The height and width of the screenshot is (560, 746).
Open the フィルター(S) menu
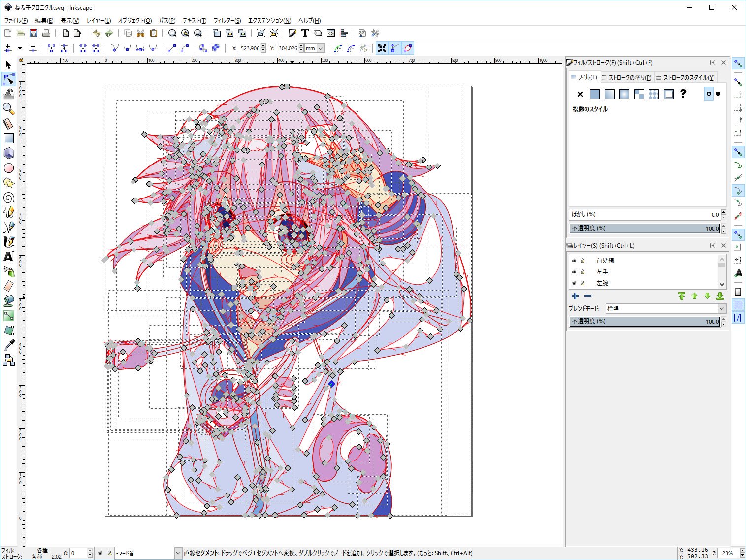tap(227, 20)
